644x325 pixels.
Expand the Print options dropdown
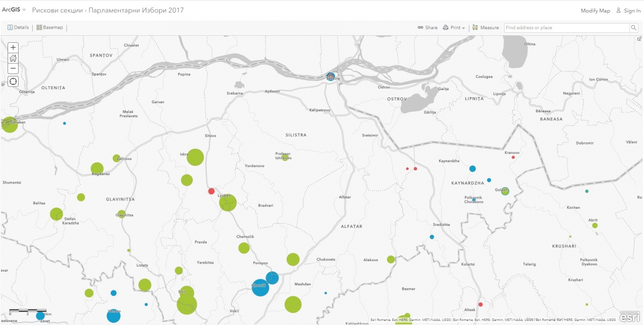click(454, 28)
